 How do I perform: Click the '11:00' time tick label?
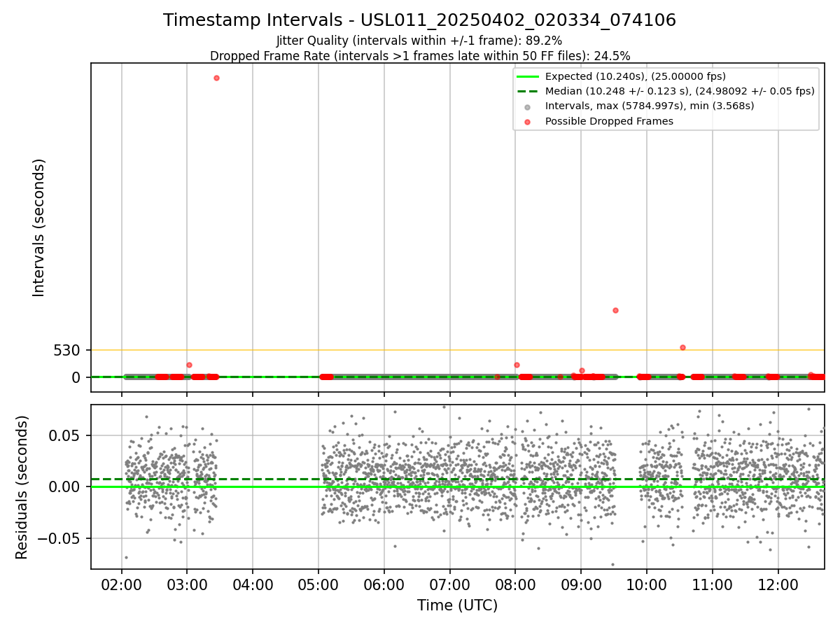(x=713, y=585)
